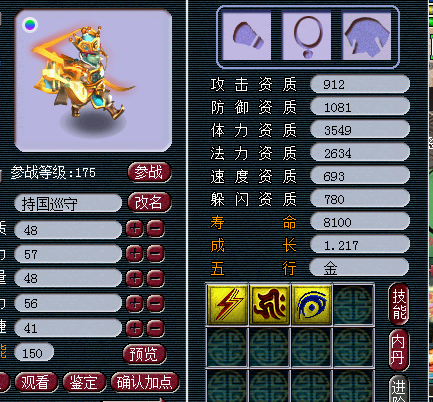The width and height of the screenshot is (433, 402).
Task: Click the 确认加点 confirm points button
Action: pos(145,382)
